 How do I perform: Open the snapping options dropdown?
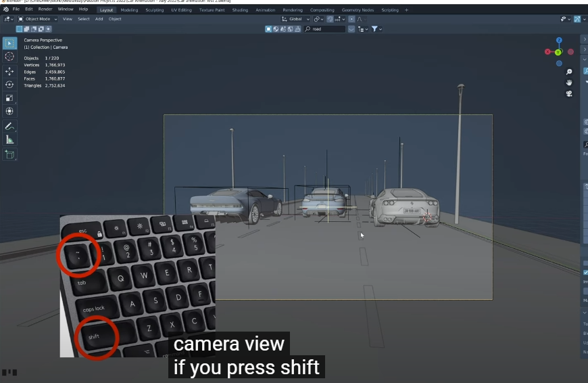coord(340,19)
